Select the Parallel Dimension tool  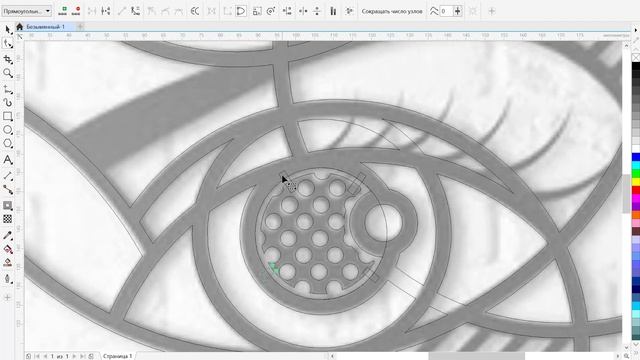pyautogui.click(x=8, y=176)
